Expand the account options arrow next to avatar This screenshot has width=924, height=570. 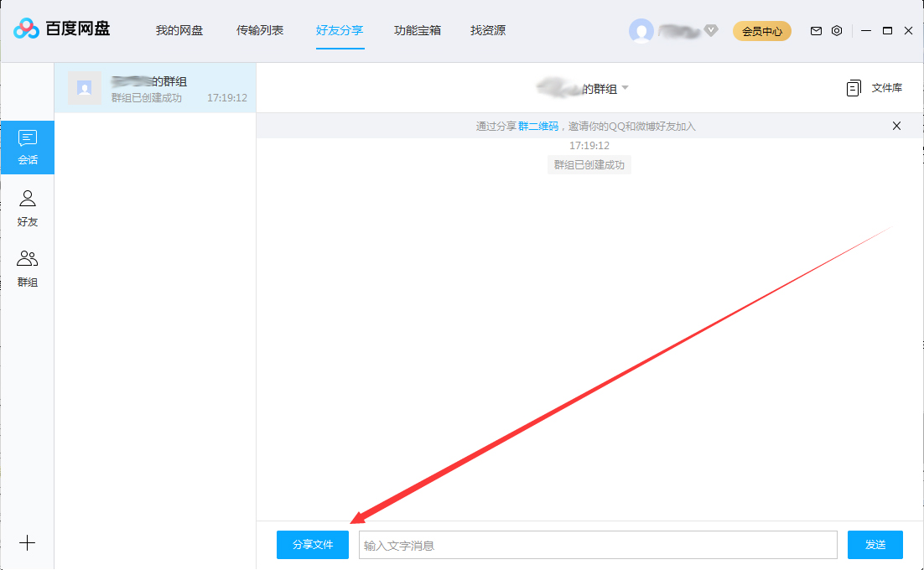click(x=710, y=30)
